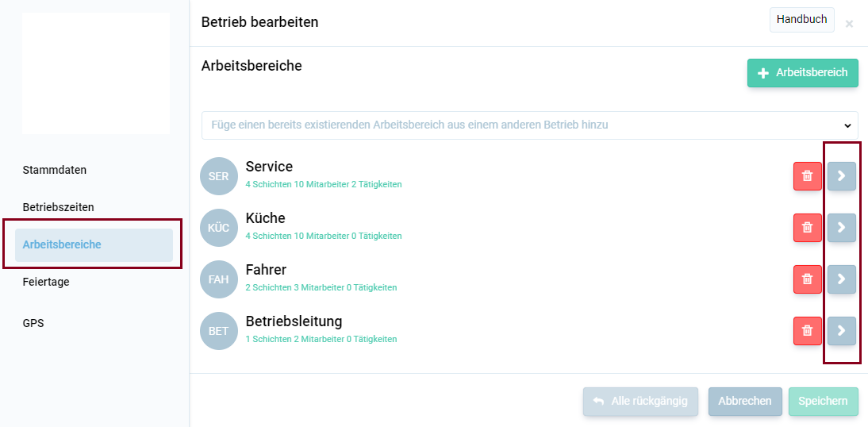Click the SER avatar circle

pyautogui.click(x=219, y=176)
